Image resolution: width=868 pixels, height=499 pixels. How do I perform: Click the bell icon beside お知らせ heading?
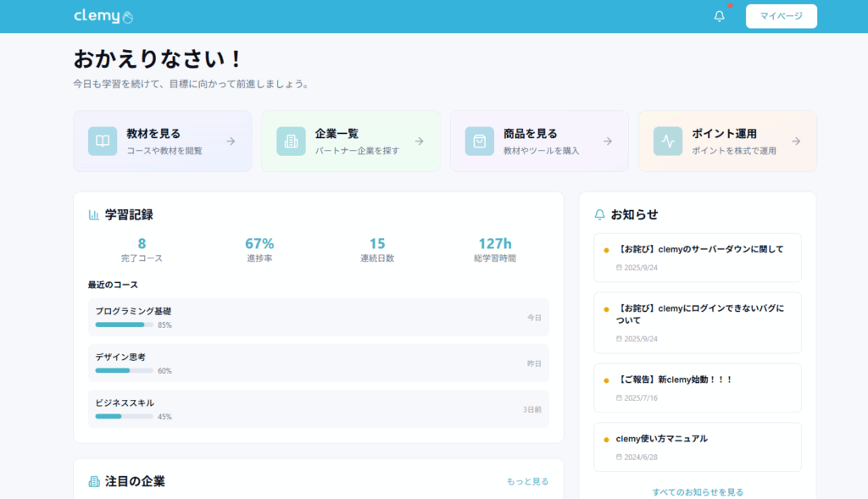[600, 215]
